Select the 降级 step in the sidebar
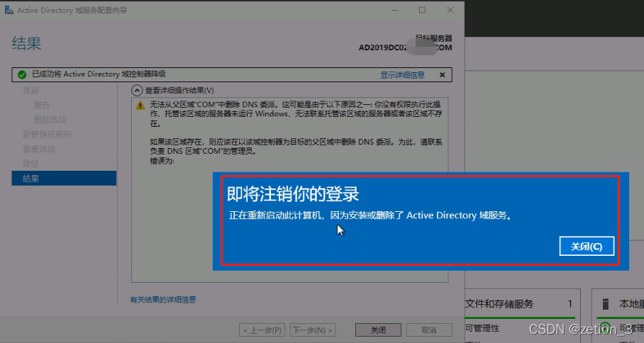The height and width of the screenshot is (343, 644). click(x=30, y=164)
